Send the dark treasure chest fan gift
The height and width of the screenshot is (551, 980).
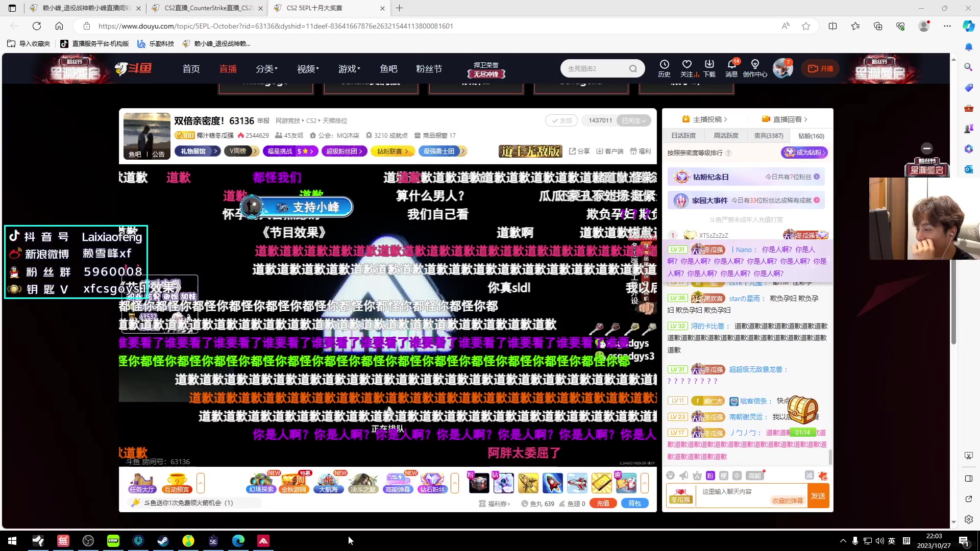[x=478, y=483]
